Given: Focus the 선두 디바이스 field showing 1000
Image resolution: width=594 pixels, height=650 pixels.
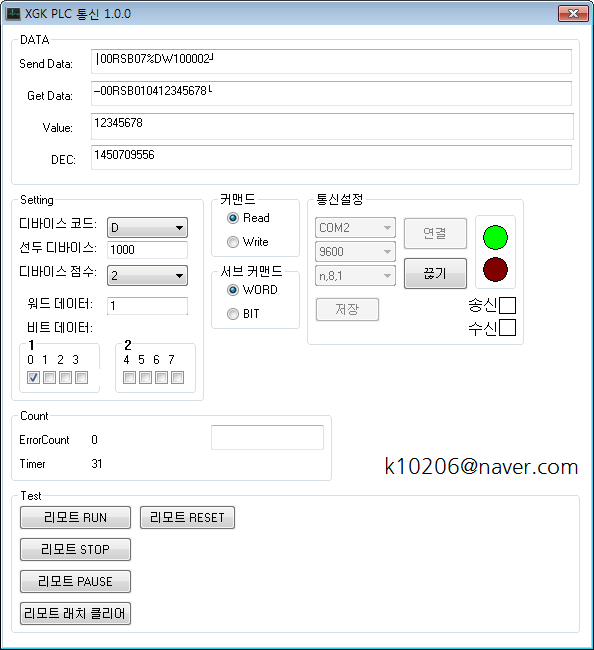Looking at the screenshot, I should tap(147, 250).
